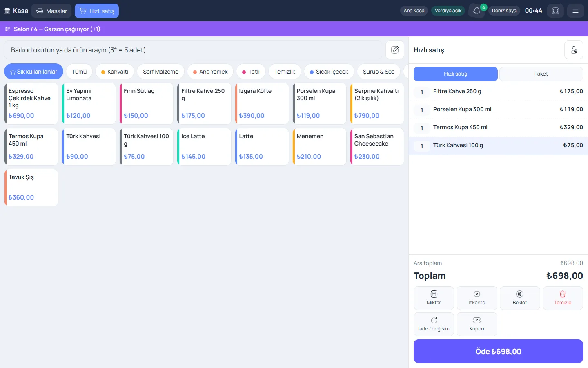Open the Masalar tables view
This screenshot has height=368, width=588.
tap(51, 11)
